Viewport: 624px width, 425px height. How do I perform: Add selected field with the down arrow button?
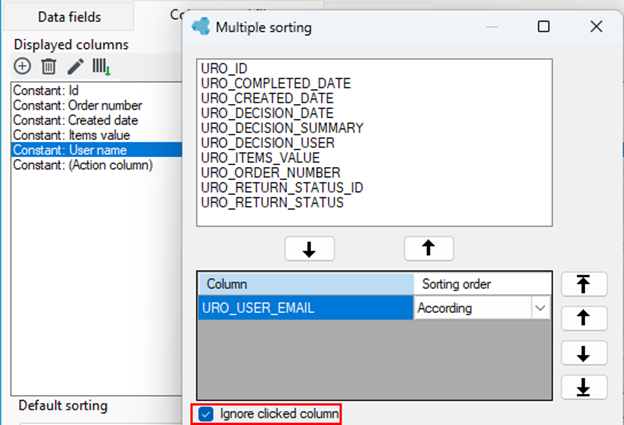coord(309,249)
